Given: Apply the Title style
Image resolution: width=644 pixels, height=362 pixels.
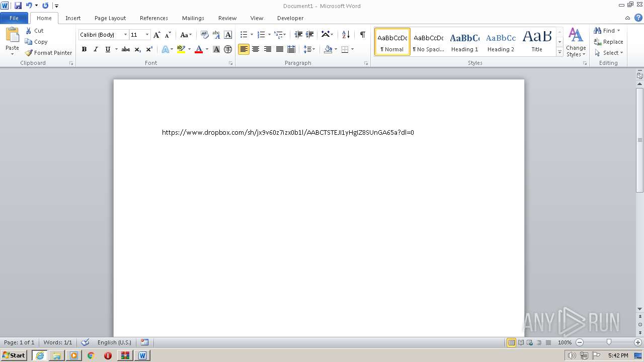Looking at the screenshot, I should (537, 41).
